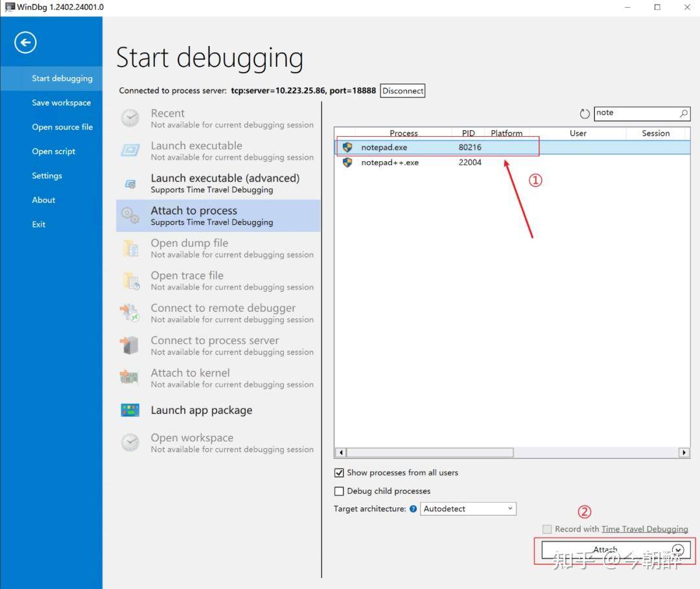700x589 pixels.
Task: Click PID value 80216
Action: [x=470, y=147]
